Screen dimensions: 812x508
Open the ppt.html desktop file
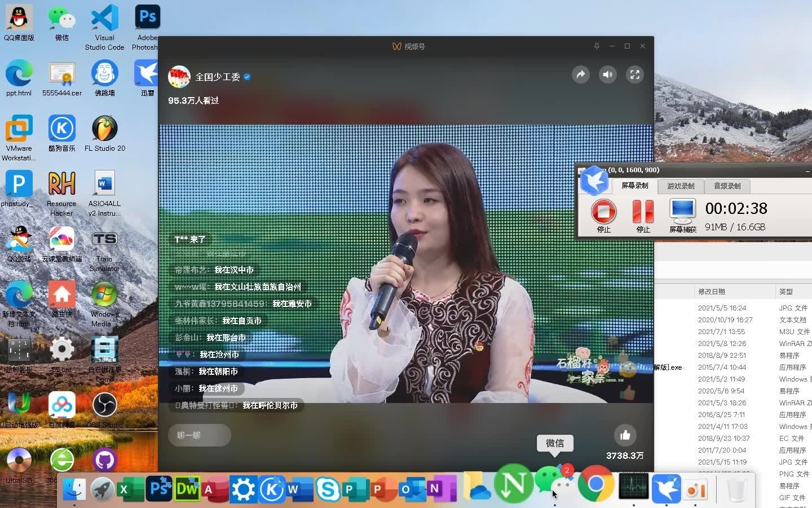pos(19,78)
